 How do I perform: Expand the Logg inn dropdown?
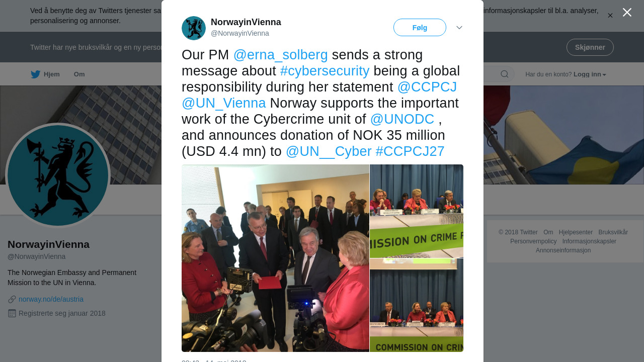click(590, 74)
